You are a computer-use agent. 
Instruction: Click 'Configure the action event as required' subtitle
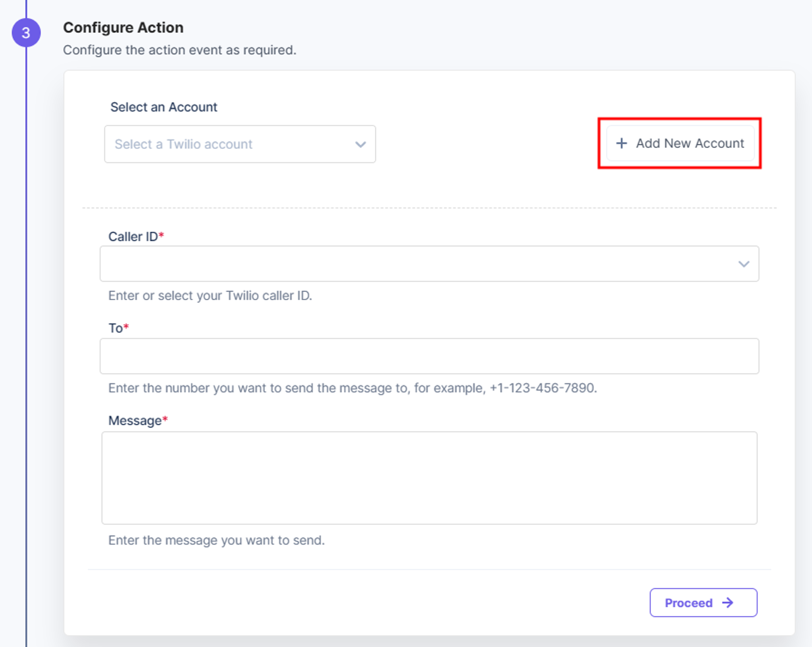[x=180, y=50]
